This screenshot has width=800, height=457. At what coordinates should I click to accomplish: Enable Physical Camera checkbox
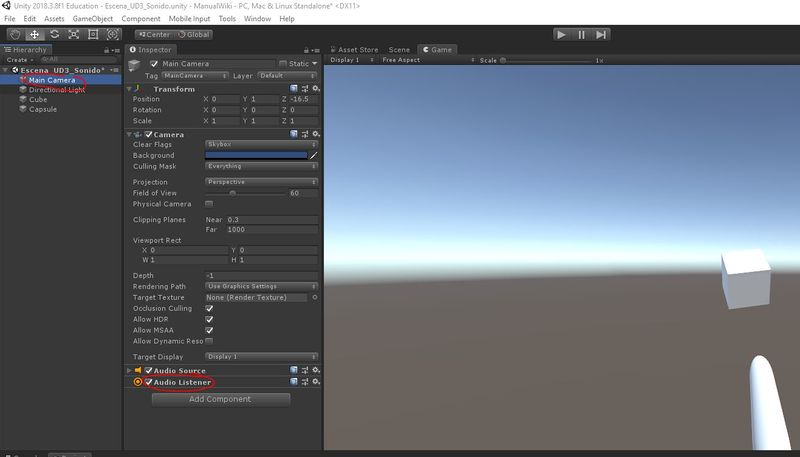(209, 204)
